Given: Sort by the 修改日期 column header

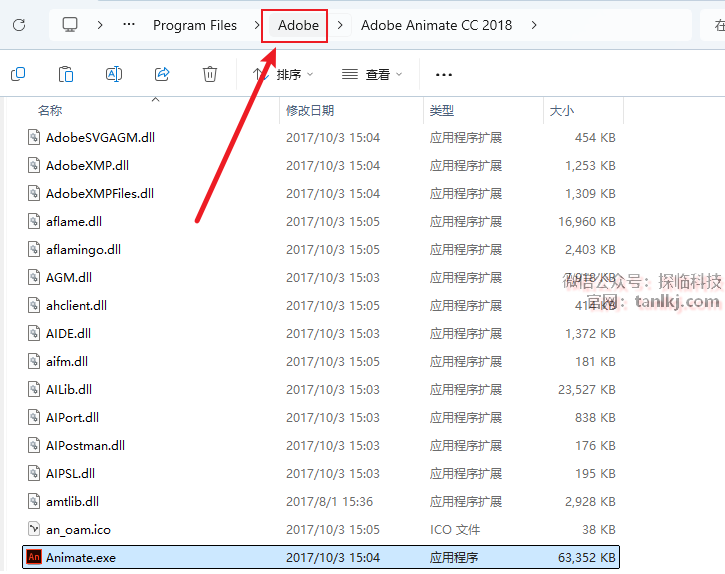Looking at the screenshot, I should (x=310, y=111).
